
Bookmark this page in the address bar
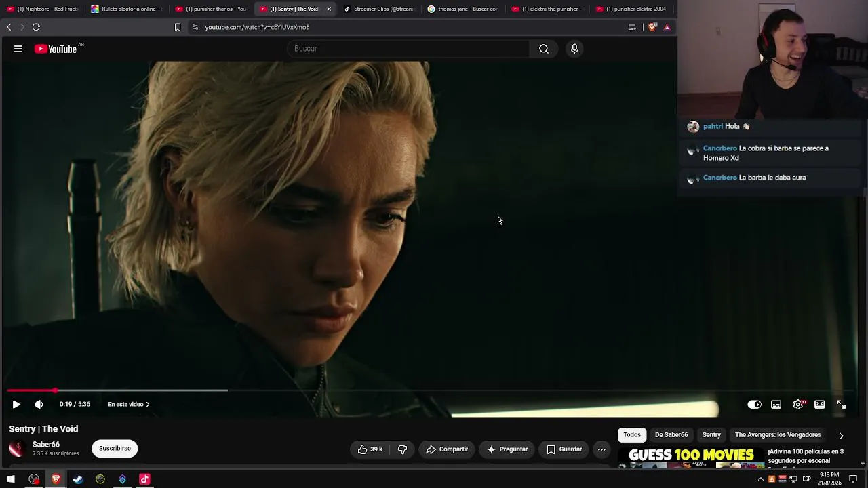(178, 27)
